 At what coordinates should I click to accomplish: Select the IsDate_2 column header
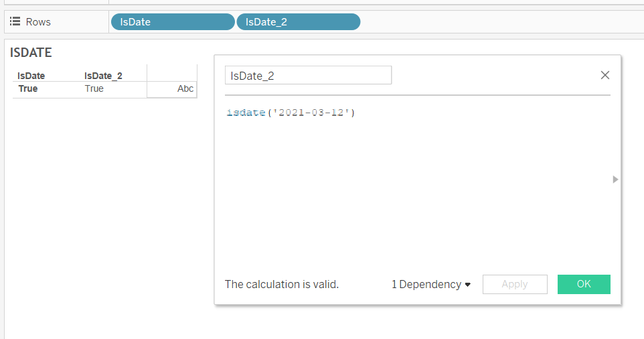(x=103, y=76)
